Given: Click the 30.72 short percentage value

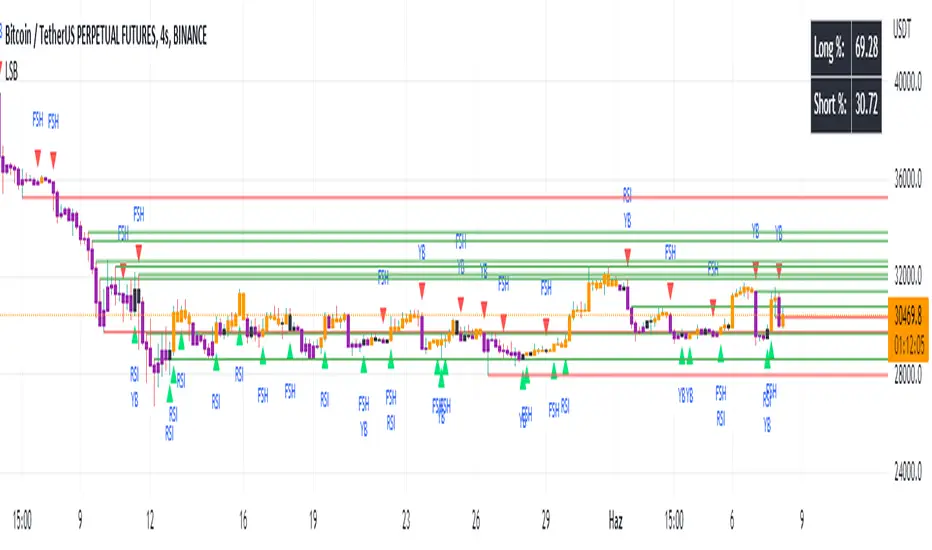Looking at the screenshot, I should pos(867,105).
